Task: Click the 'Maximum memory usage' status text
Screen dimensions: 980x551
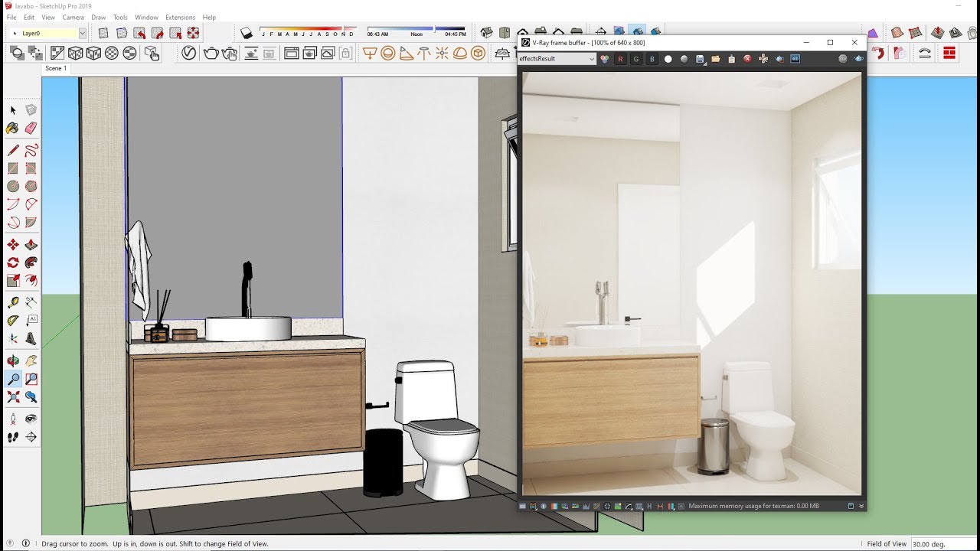Action: pyautogui.click(x=753, y=506)
